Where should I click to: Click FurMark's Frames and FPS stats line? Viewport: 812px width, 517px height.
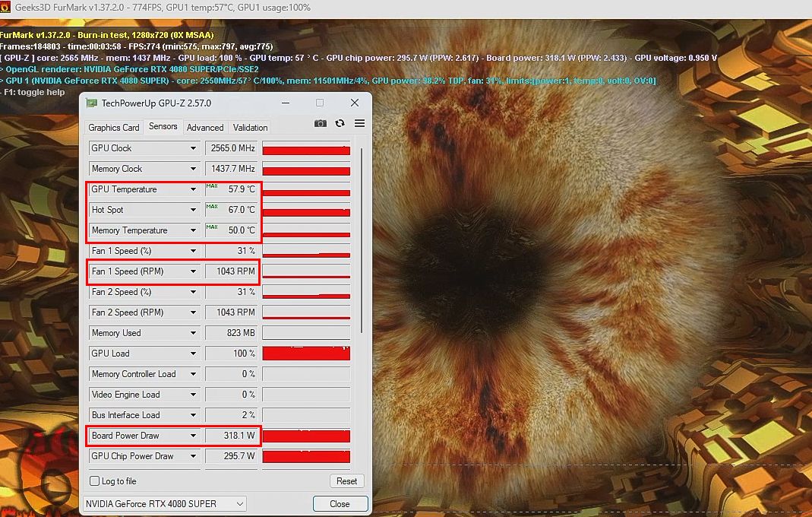(137, 46)
